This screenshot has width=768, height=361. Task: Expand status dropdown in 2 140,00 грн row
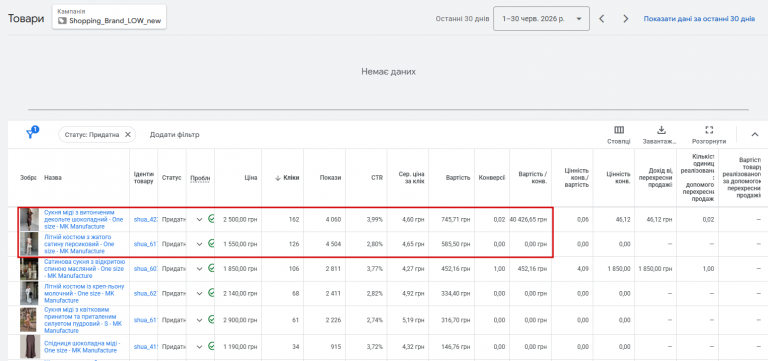click(199, 293)
